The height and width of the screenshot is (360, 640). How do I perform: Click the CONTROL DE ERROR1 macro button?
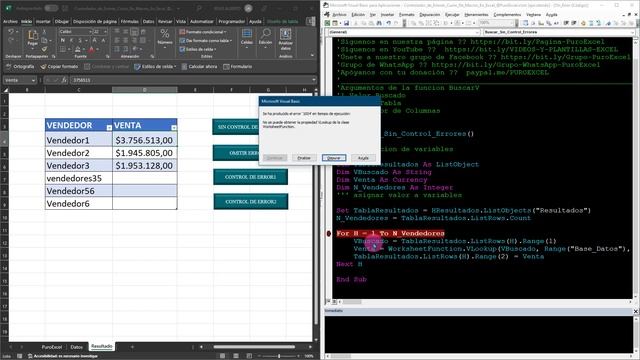[x=251, y=177]
